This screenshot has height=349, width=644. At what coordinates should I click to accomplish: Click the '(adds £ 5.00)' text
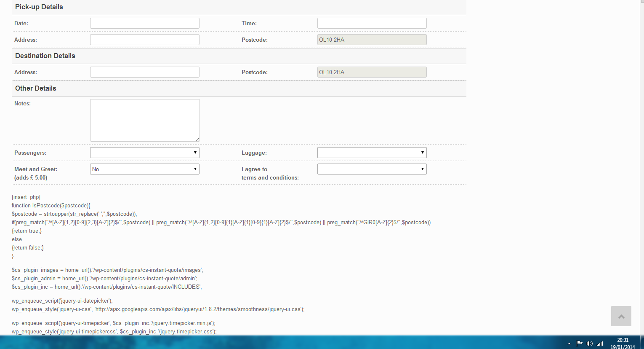coord(31,178)
